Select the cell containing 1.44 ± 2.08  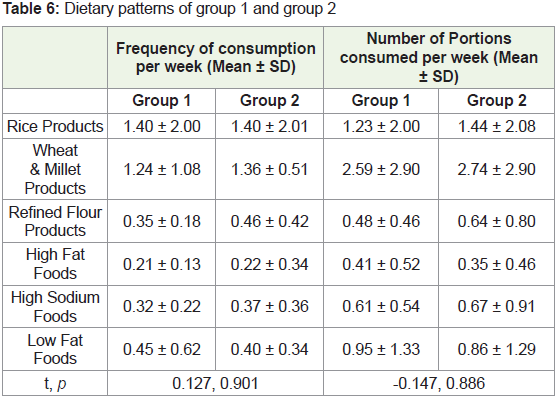tap(496, 126)
